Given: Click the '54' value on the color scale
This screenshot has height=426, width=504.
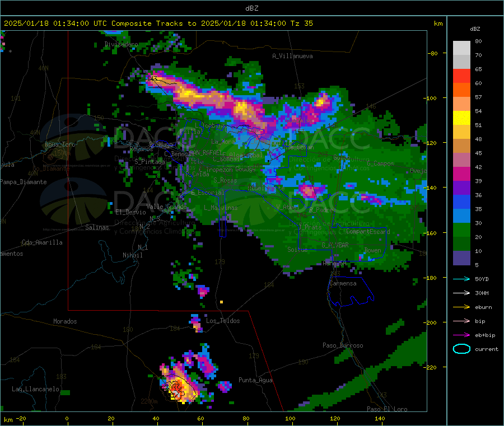Looking at the screenshot, I should point(478,111).
